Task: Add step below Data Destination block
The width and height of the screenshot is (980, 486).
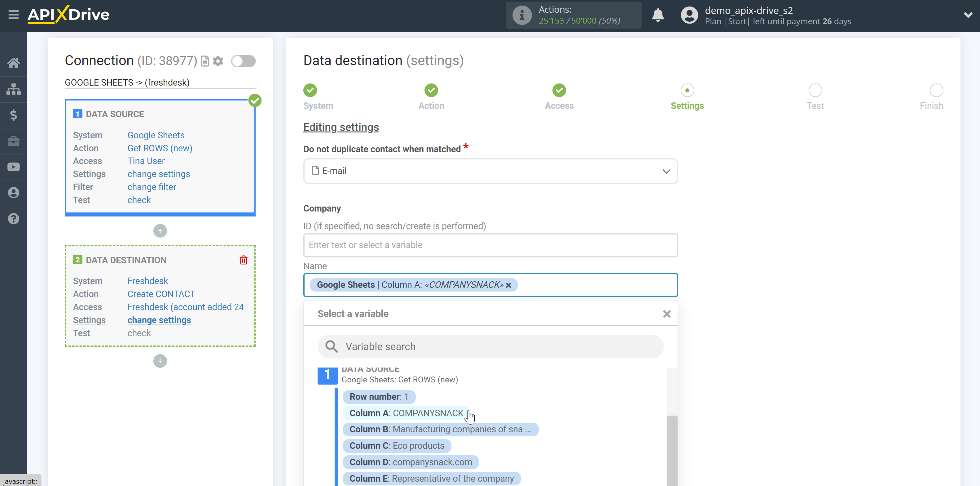Action: [x=160, y=361]
